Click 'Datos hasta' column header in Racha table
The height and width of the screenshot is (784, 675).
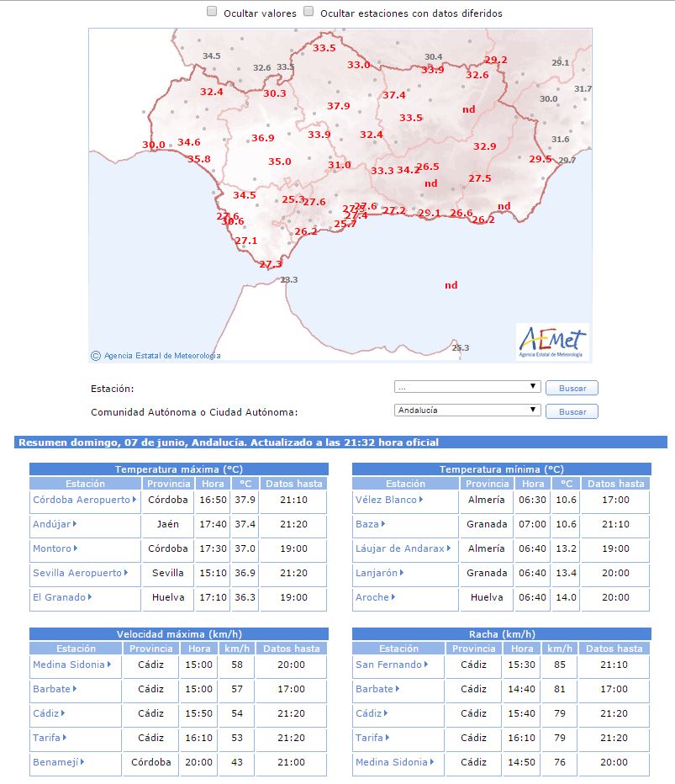[614, 649]
